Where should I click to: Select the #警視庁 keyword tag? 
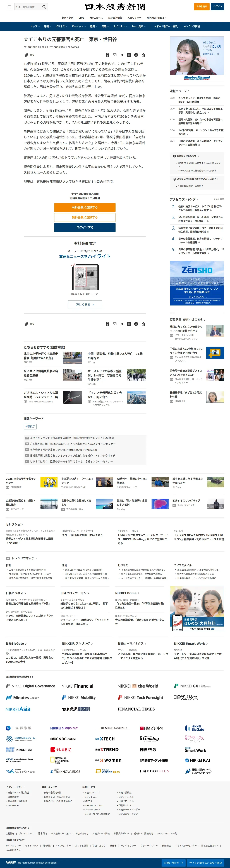click(x=30, y=426)
